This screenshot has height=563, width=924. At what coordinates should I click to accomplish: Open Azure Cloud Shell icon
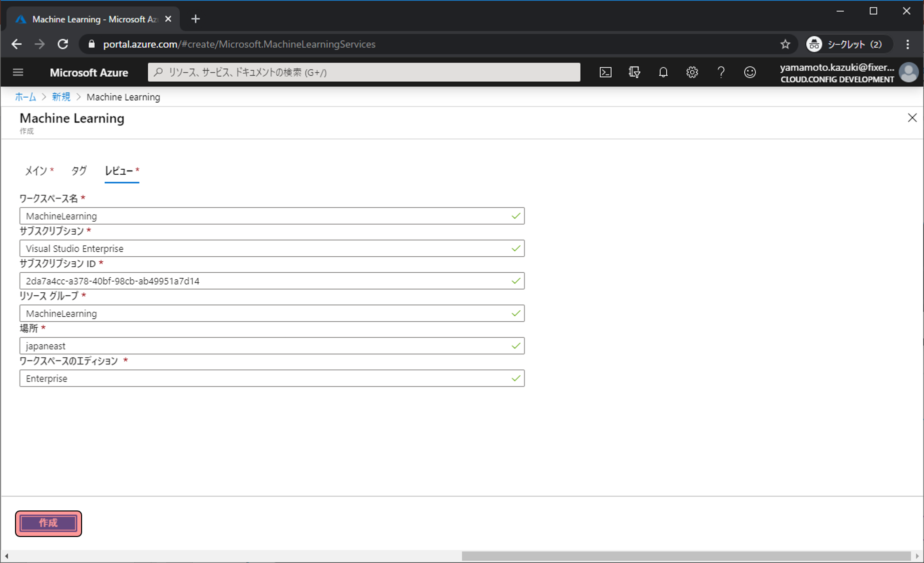605,73
